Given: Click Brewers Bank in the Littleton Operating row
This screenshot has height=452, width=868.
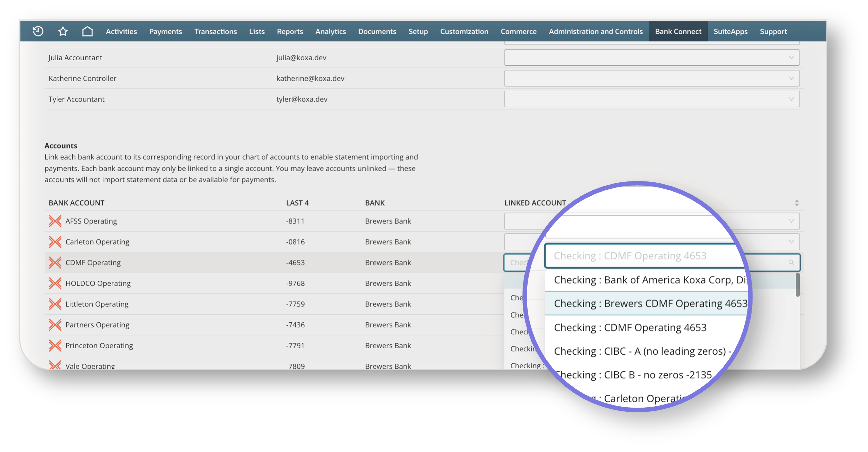Looking at the screenshot, I should click(x=388, y=304).
